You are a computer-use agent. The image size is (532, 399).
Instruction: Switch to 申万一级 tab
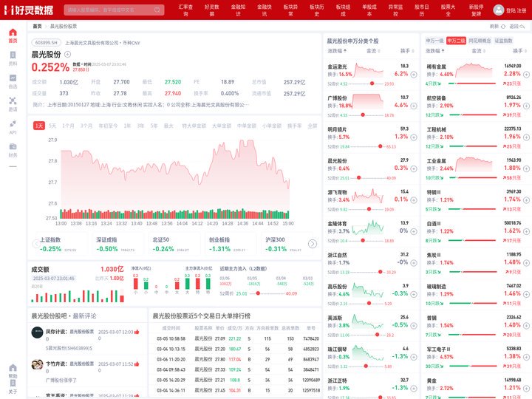(434, 41)
